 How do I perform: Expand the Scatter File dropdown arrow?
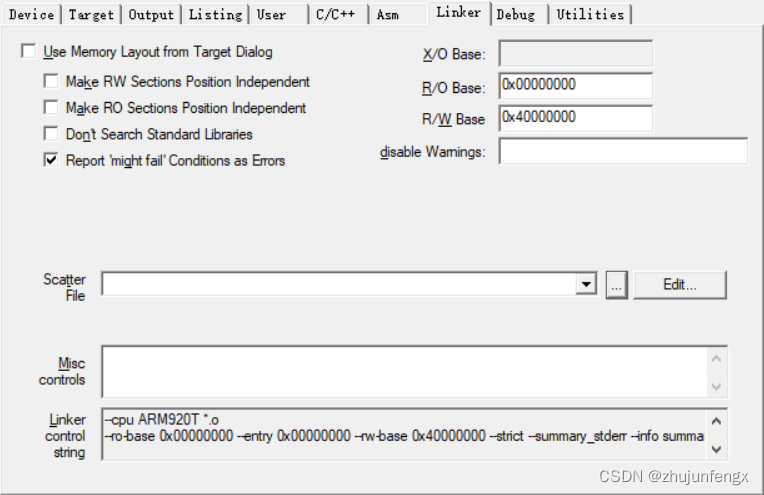pyautogui.click(x=586, y=284)
